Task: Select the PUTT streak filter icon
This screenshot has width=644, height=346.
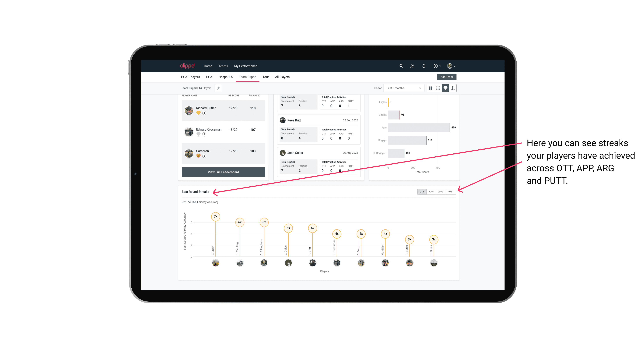Action: tap(451, 191)
